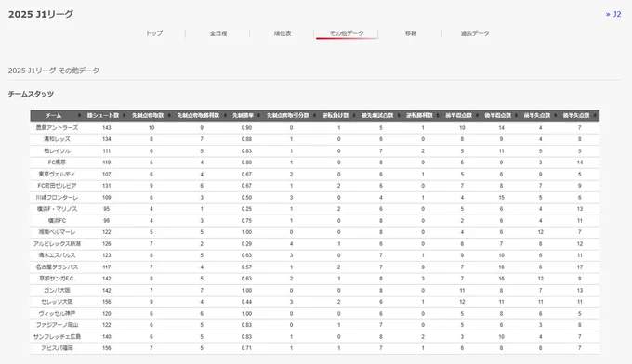Sort by 後半得点数 using arrow icon
The width and height of the screenshot is (632, 364).
[x=517, y=115]
